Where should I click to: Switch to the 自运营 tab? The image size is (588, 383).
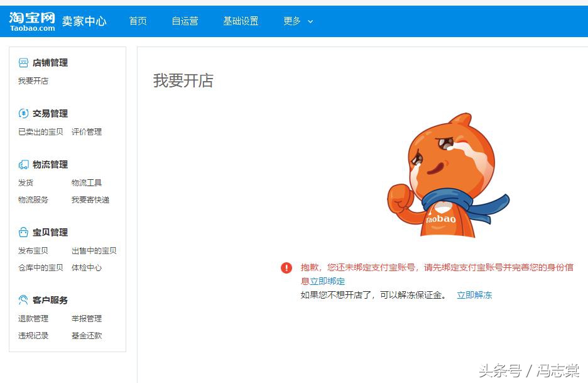click(x=185, y=21)
